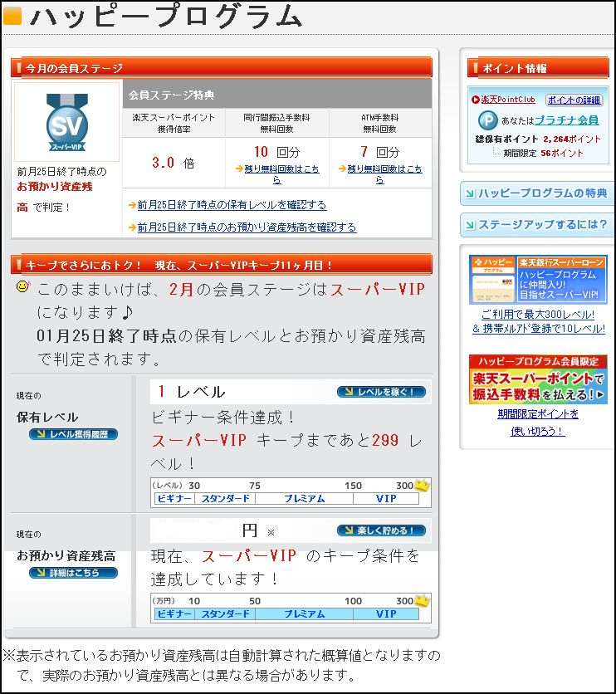616x694 pixels.
Task: Click the crown icon on asset balance gauge
Action: (423, 601)
